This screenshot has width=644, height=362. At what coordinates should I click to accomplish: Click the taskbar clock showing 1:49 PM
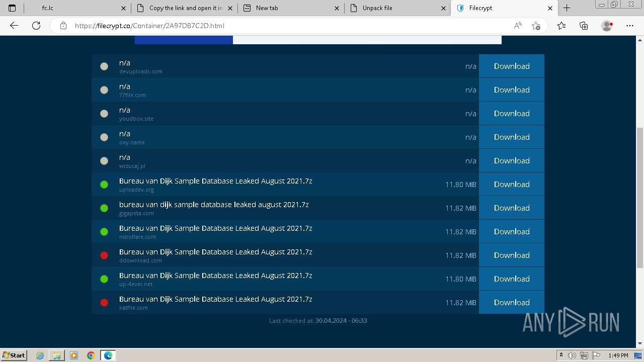618,355
